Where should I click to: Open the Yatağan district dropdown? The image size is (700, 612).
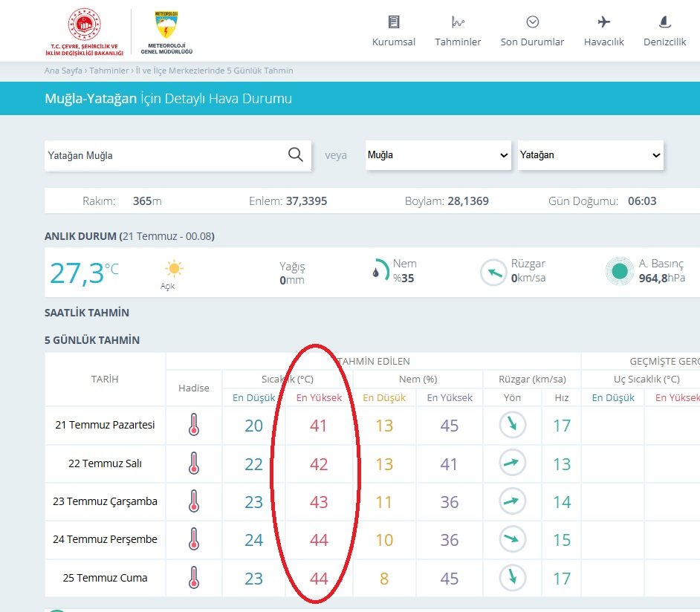click(x=590, y=155)
